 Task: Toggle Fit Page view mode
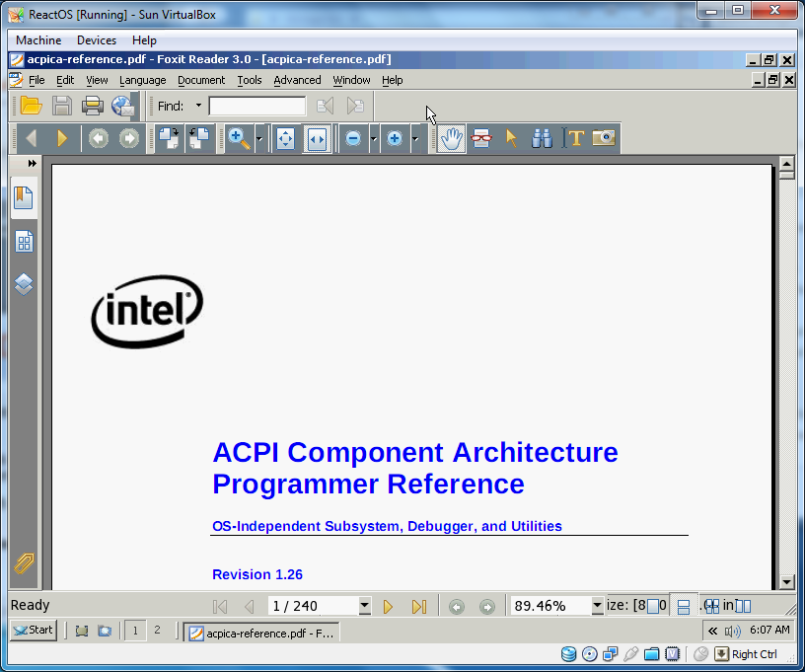pos(285,139)
